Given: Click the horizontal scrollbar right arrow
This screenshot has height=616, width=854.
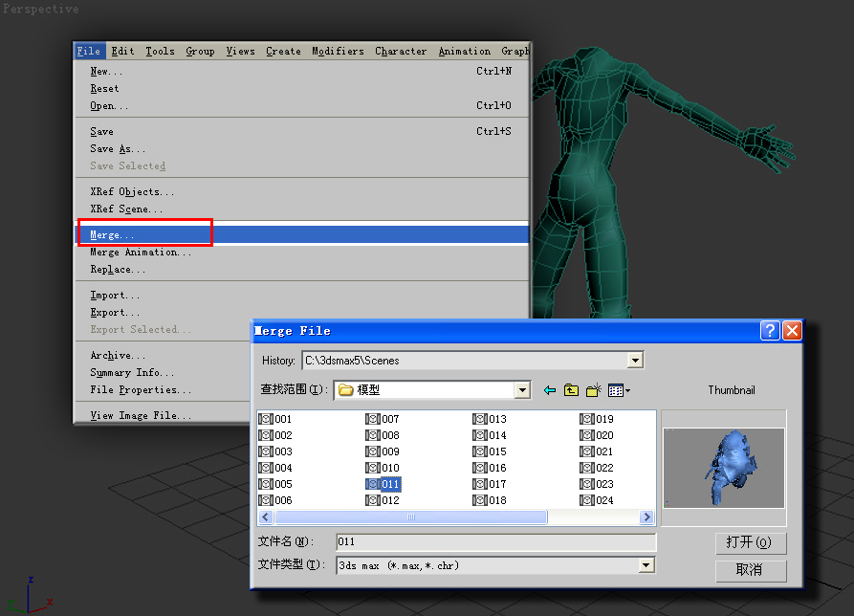Looking at the screenshot, I should (647, 517).
